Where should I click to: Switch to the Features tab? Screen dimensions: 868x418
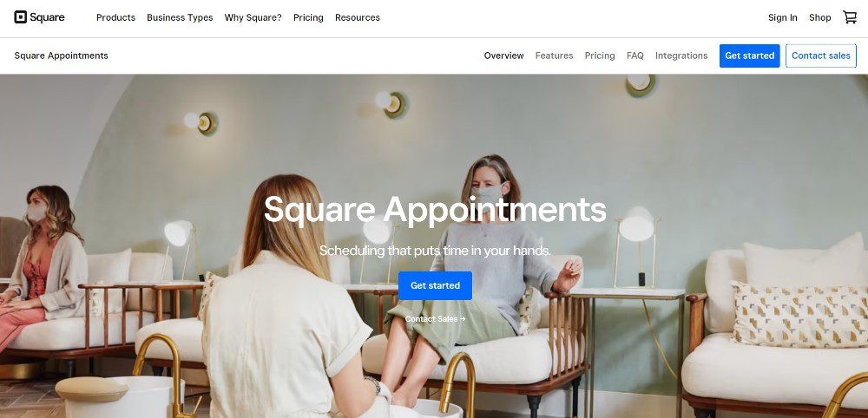(554, 56)
